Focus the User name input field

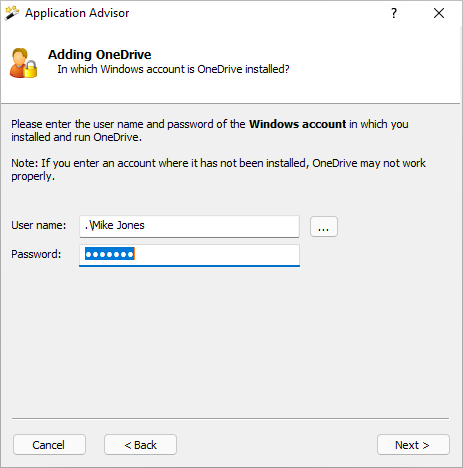coord(189,226)
